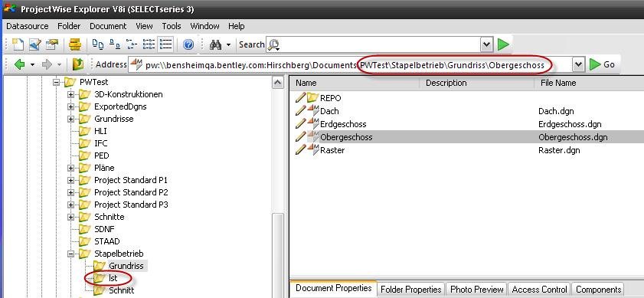Open the Address bar dropdown
This screenshot has width=644, height=298.
coord(578,64)
